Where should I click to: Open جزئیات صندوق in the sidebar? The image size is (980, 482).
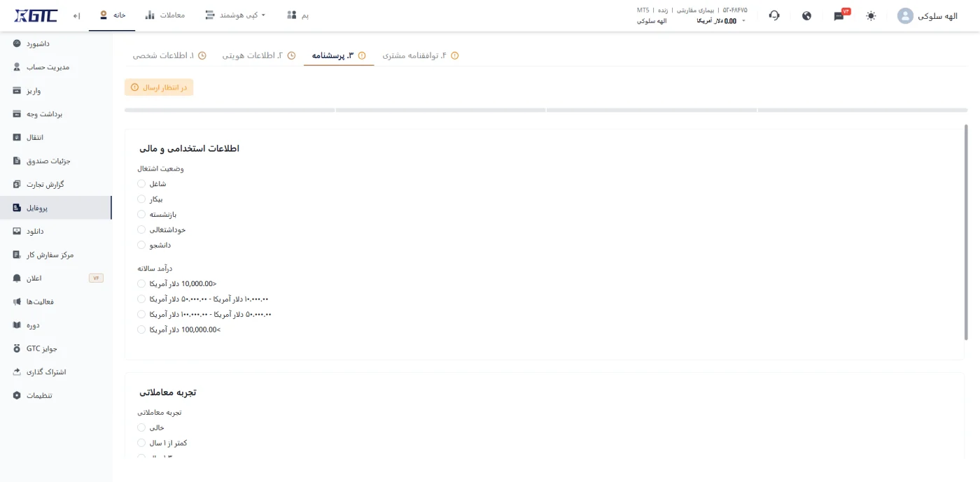pos(56,161)
